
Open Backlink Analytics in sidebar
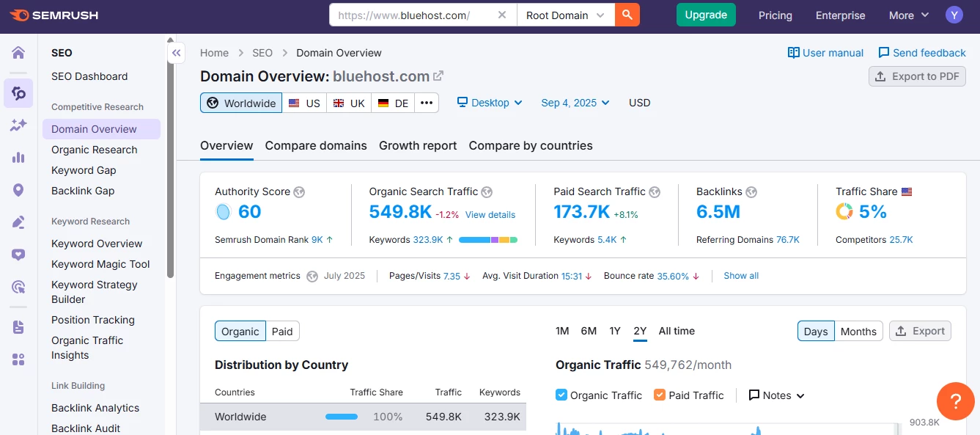(x=95, y=408)
